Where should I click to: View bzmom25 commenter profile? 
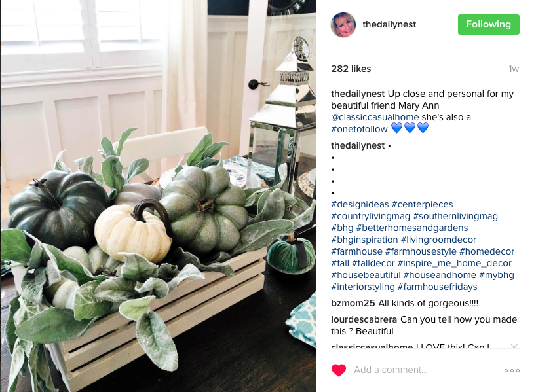[353, 303]
